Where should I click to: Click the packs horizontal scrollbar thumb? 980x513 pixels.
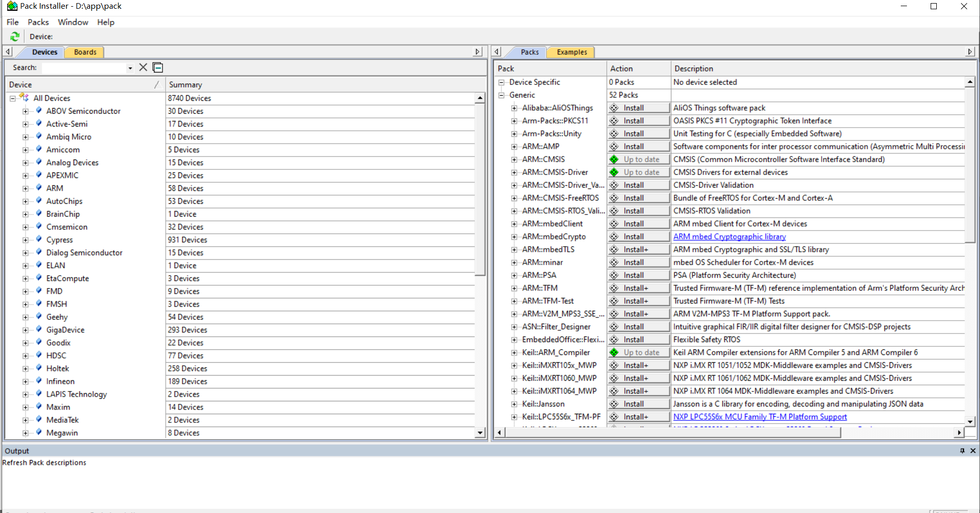click(x=673, y=433)
